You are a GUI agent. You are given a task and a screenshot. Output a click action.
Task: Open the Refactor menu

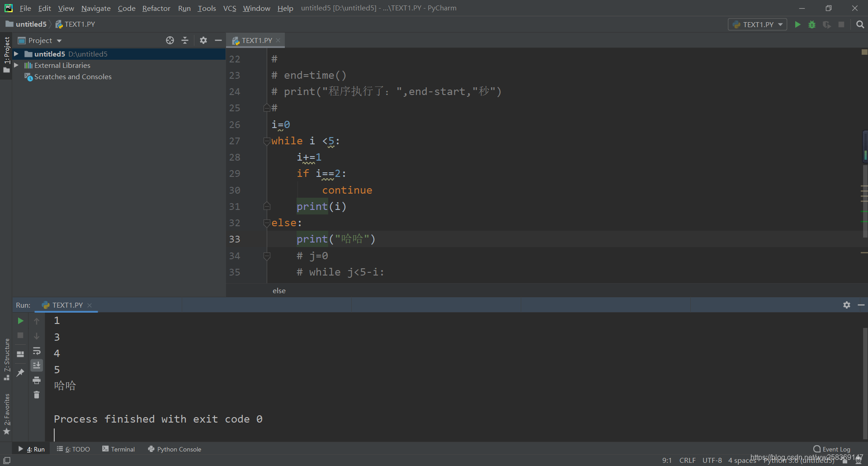point(156,8)
